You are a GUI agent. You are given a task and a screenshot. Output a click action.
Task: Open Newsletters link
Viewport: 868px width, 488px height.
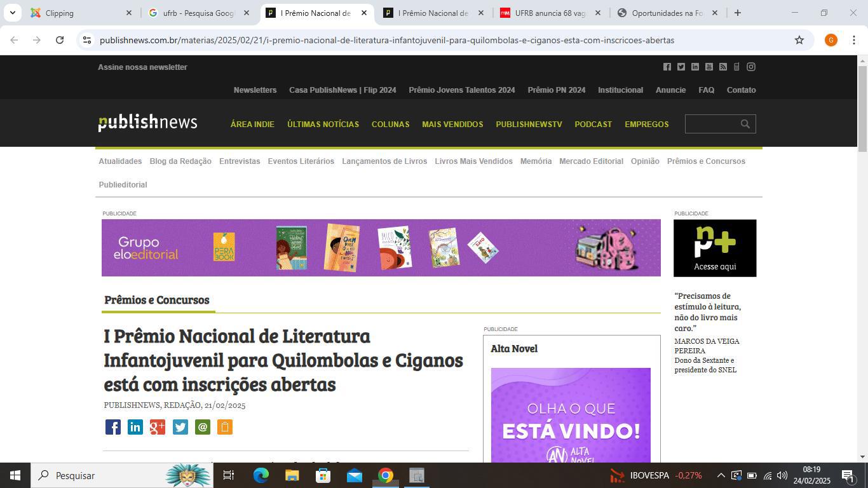(255, 90)
